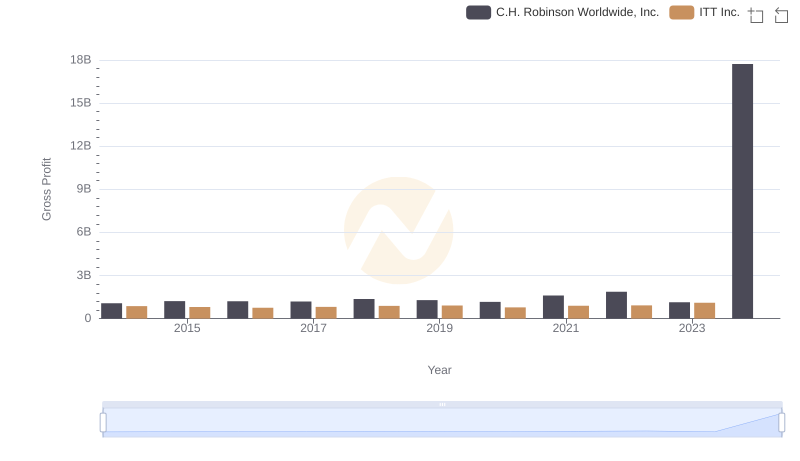Click the 6B y-axis label
Image resolution: width=800 pixels, height=461 pixels.
tap(84, 232)
